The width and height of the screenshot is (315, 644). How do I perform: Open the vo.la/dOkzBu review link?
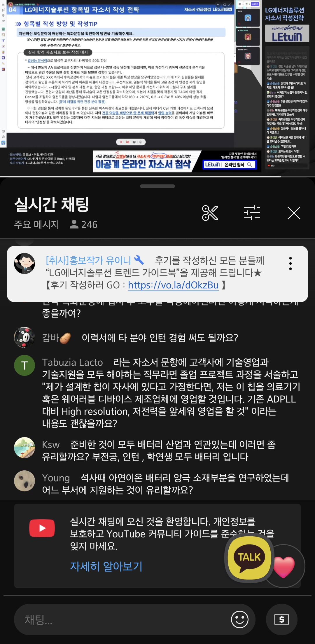[173, 285]
